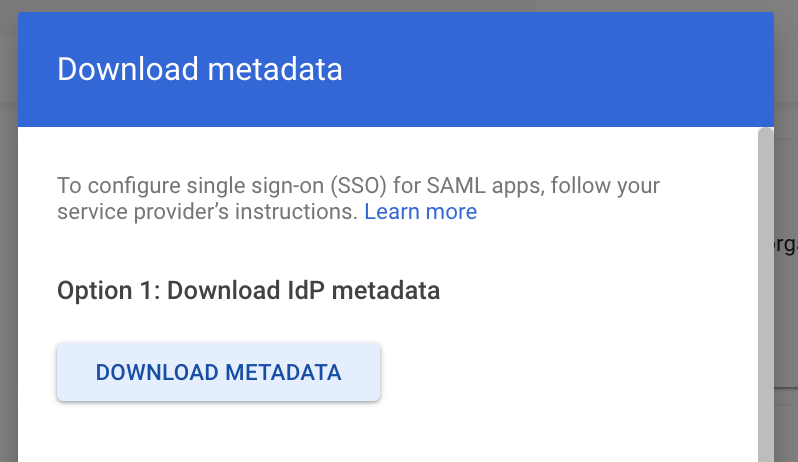Image resolution: width=798 pixels, height=462 pixels.
Task: Click "Option 1" in the section heading
Action: coord(106,291)
